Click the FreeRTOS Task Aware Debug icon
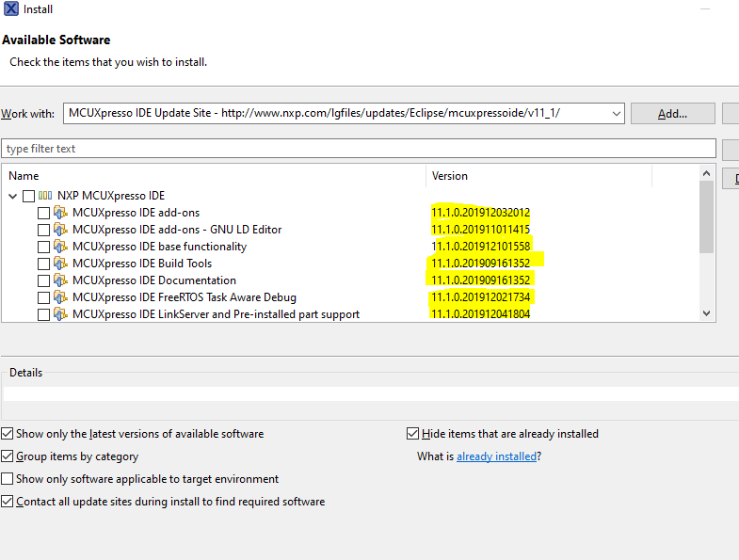The width and height of the screenshot is (739, 560). (x=61, y=297)
